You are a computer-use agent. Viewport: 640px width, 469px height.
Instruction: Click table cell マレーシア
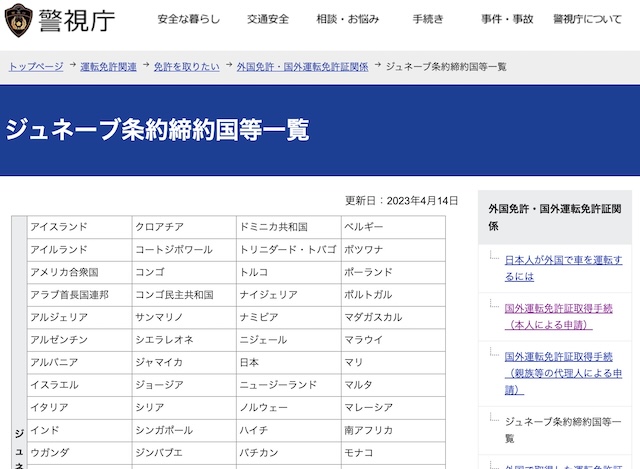click(393, 408)
